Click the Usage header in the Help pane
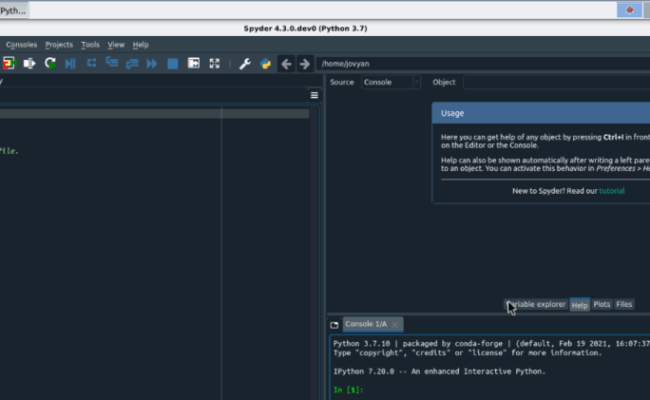 point(541,113)
